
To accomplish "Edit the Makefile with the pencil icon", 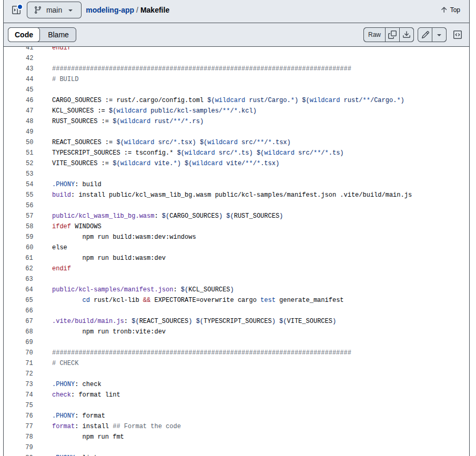I will (x=425, y=34).
